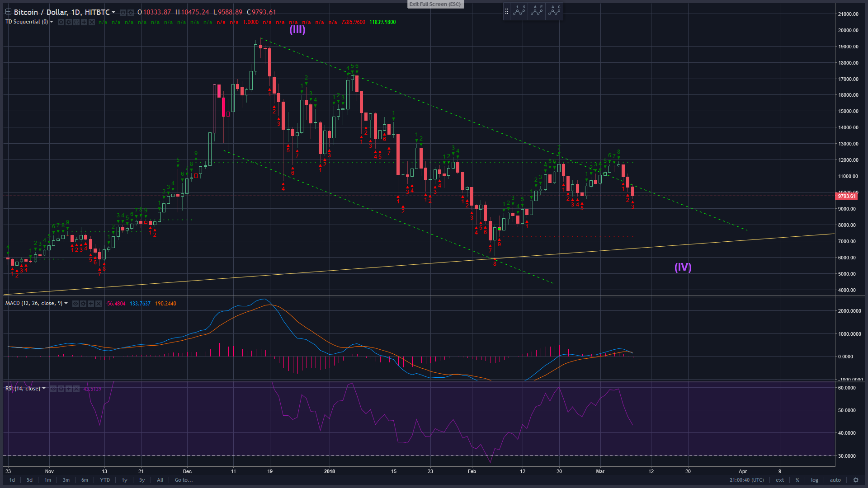Grab the favorites toolbar drag handle
Image resolution: width=868 pixels, height=488 pixels.
tap(507, 11)
